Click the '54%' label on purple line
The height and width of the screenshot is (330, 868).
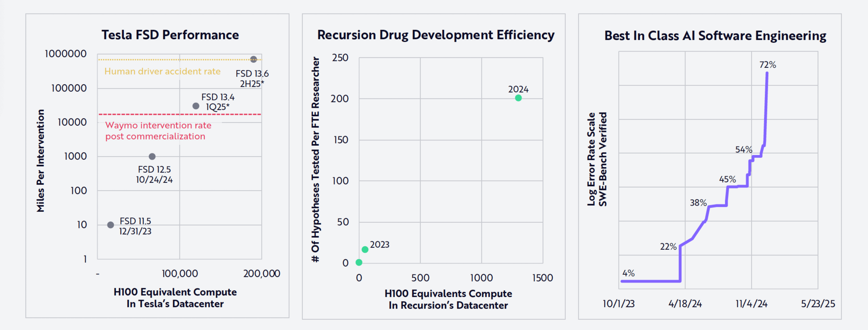click(x=744, y=149)
